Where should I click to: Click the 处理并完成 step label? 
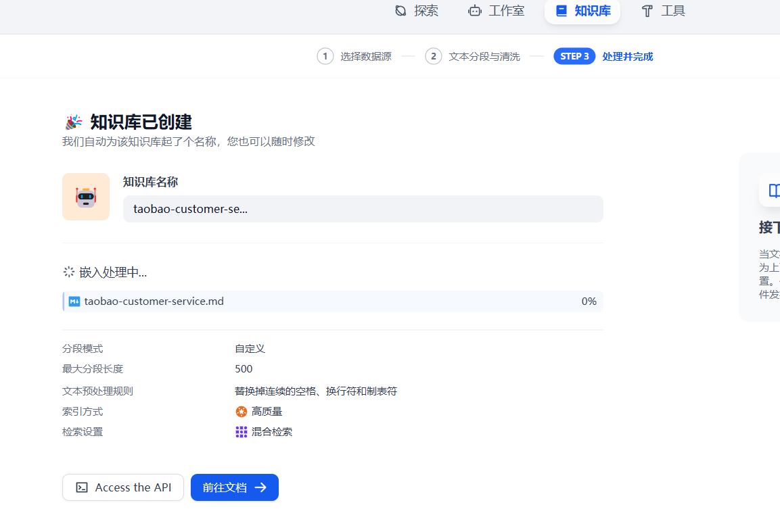click(x=627, y=57)
